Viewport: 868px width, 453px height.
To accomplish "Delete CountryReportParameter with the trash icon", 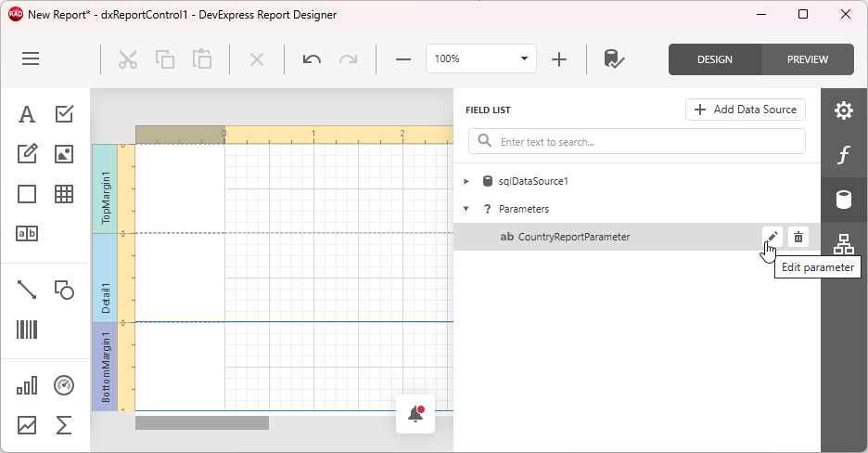I will pos(798,237).
